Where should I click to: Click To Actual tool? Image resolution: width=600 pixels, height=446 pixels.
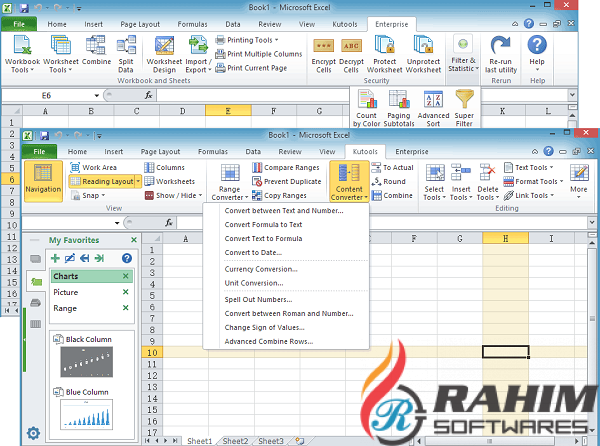click(392, 168)
